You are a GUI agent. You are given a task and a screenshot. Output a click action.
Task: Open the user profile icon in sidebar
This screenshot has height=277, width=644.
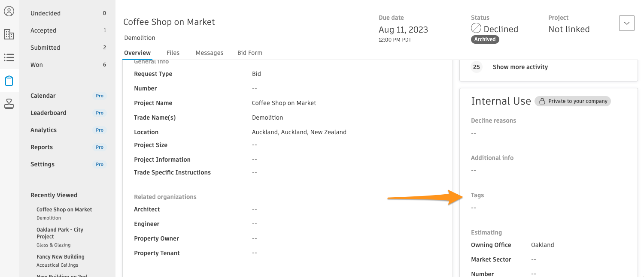coord(9,11)
